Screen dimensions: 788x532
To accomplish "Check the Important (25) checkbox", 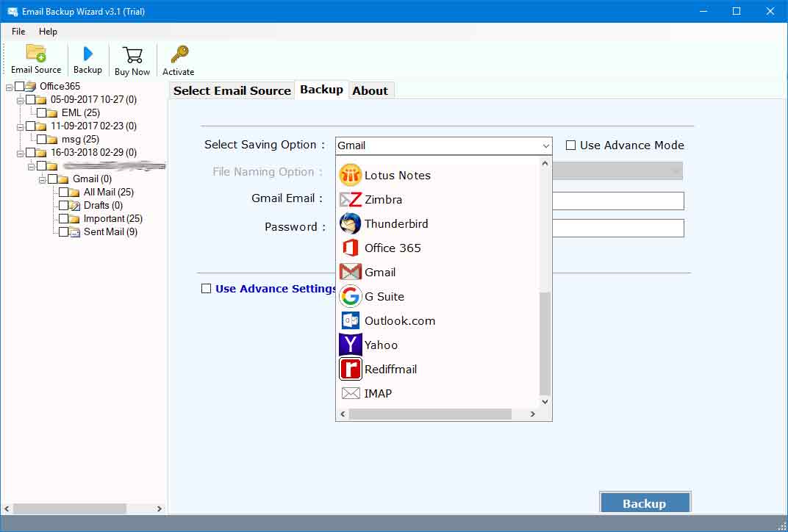I will click(x=64, y=218).
